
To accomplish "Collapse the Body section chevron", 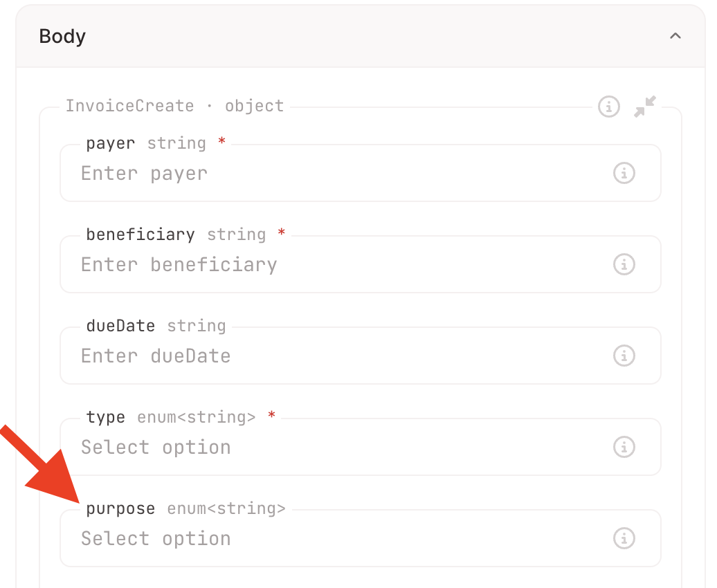I will point(675,36).
